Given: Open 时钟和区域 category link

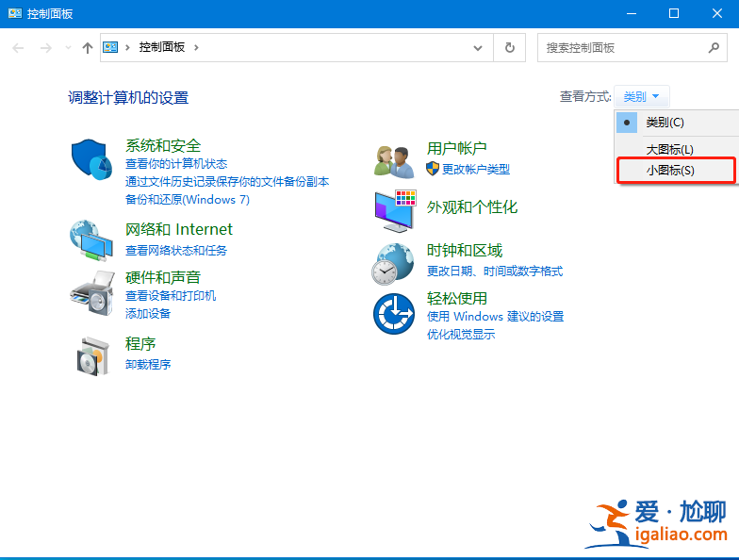Looking at the screenshot, I should point(464,251).
